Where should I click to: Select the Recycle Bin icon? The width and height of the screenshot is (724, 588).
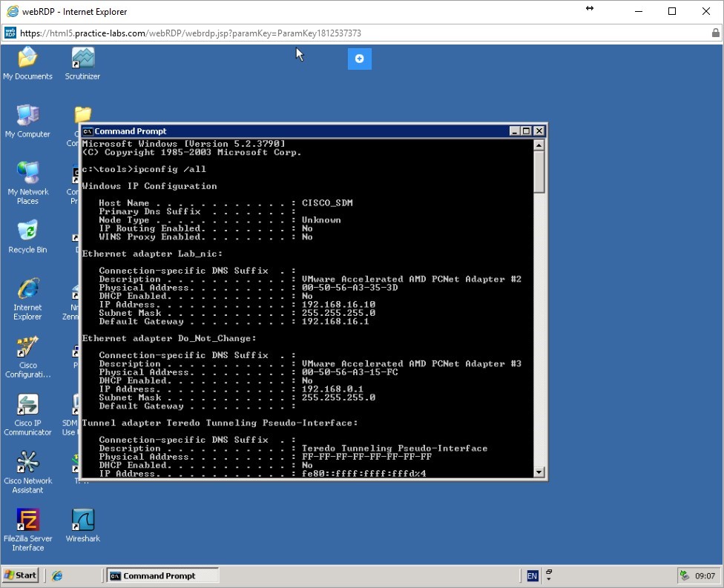tap(27, 237)
